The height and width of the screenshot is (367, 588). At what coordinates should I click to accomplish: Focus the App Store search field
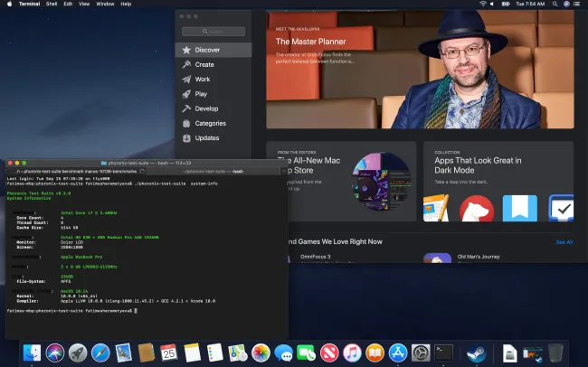(213, 32)
